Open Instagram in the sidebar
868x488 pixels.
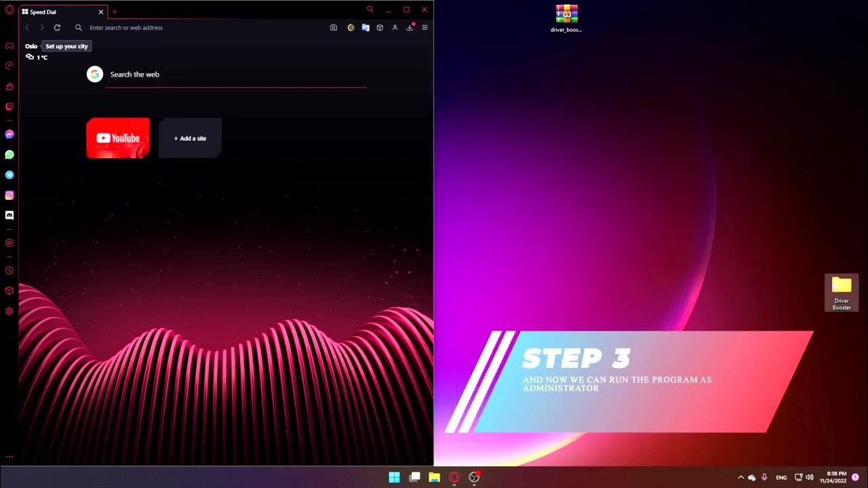[9, 195]
